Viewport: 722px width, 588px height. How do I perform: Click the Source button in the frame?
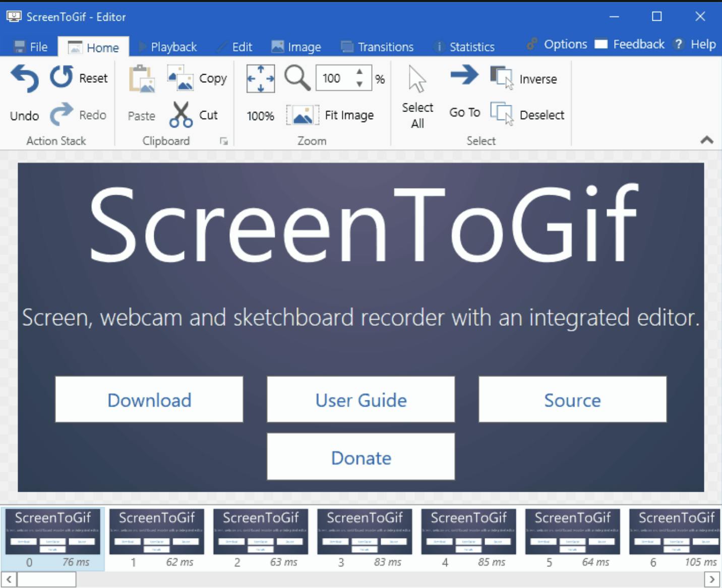tap(573, 399)
